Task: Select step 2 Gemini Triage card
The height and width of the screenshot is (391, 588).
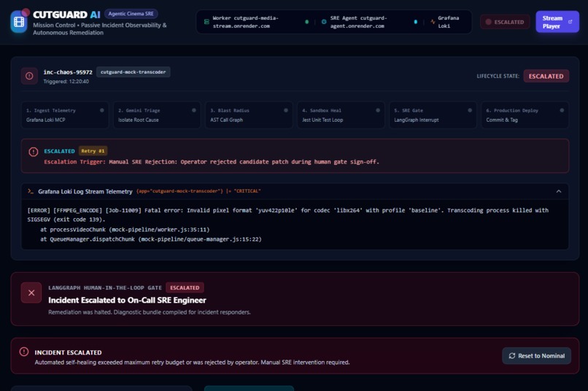Action: (157, 115)
